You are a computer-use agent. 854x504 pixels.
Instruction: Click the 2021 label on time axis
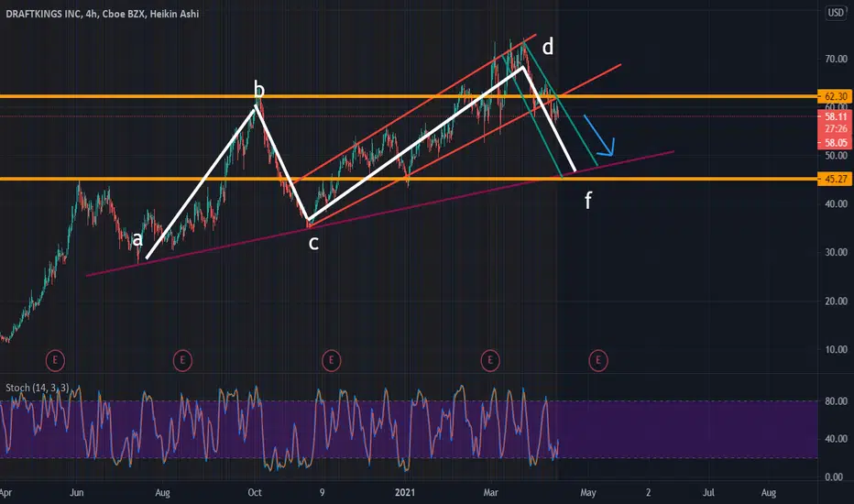405,493
